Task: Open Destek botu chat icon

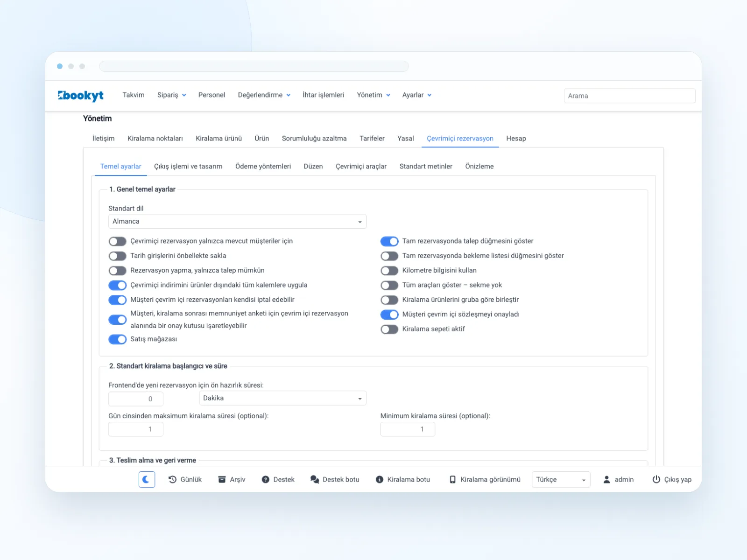Action: (315, 479)
